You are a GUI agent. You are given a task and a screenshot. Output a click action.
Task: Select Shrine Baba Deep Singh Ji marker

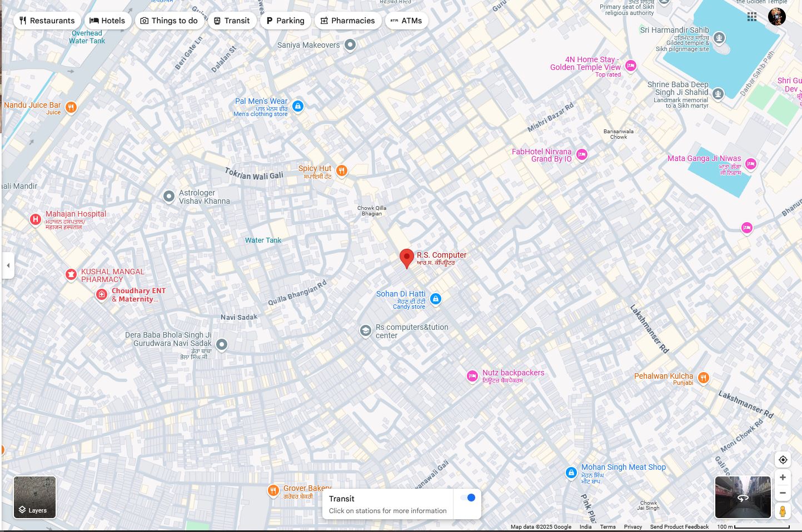718,93
